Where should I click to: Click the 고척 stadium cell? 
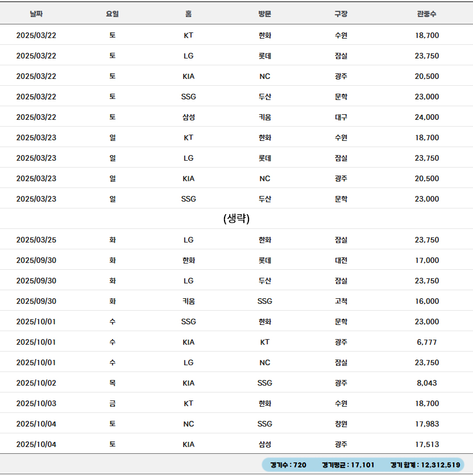[x=341, y=301]
